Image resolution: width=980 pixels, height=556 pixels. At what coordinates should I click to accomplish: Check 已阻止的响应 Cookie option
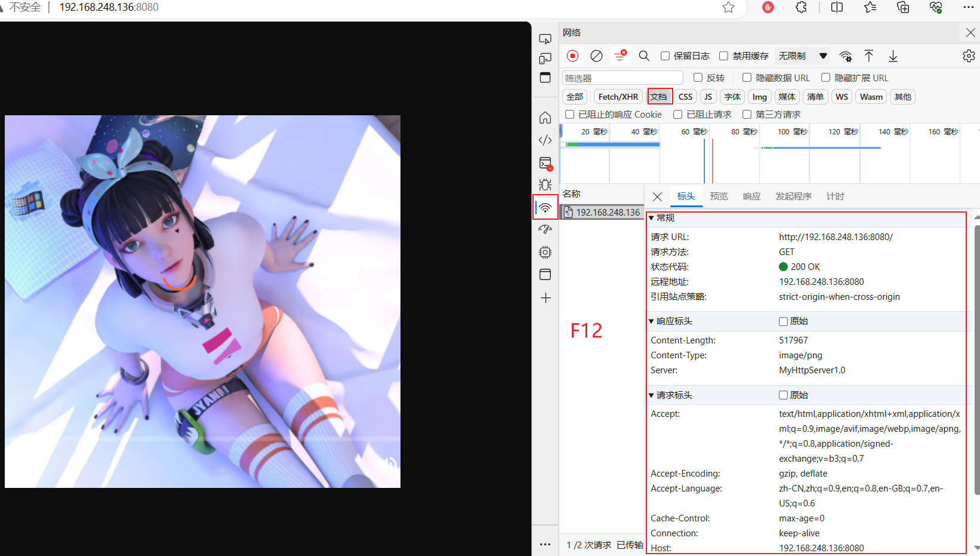point(569,114)
